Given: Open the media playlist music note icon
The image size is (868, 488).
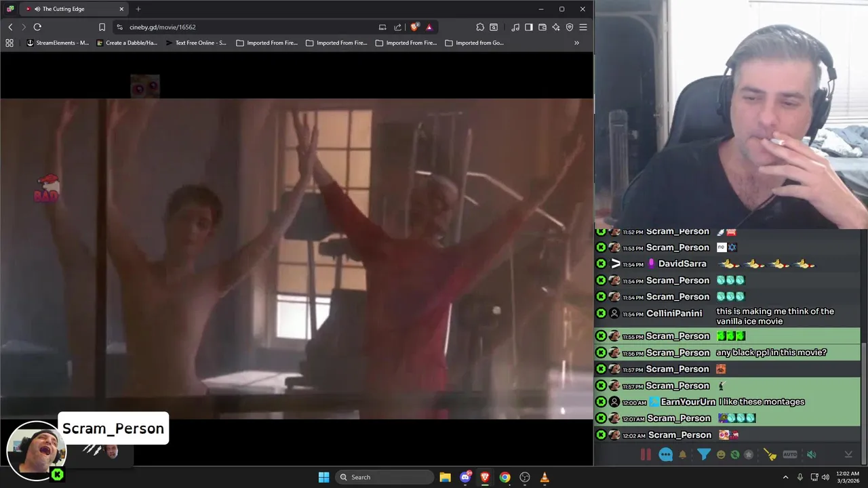Looking at the screenshot, I should 515,27.
